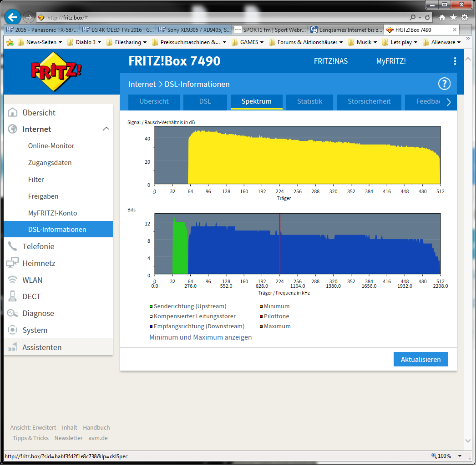
Task: Click Ansicht: Erweitert footer link
Action: click(33, 428)
